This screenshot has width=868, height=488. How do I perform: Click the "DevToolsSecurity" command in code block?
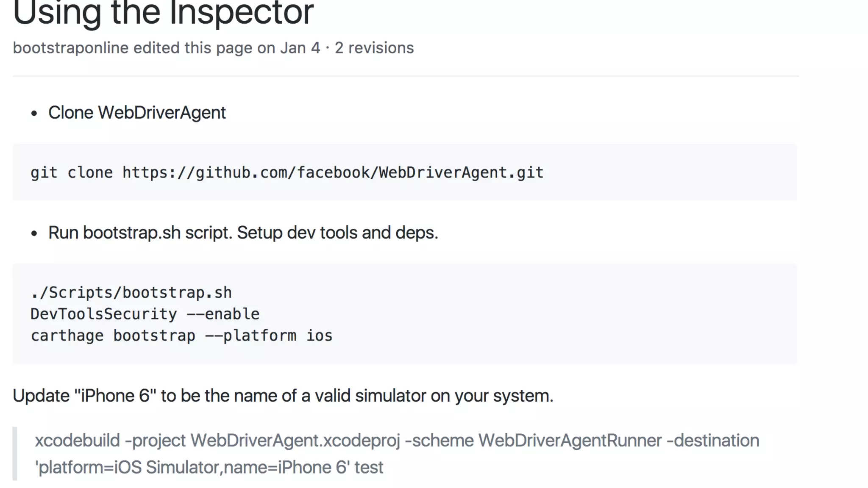pyautogui.click(x=103, y=314)
